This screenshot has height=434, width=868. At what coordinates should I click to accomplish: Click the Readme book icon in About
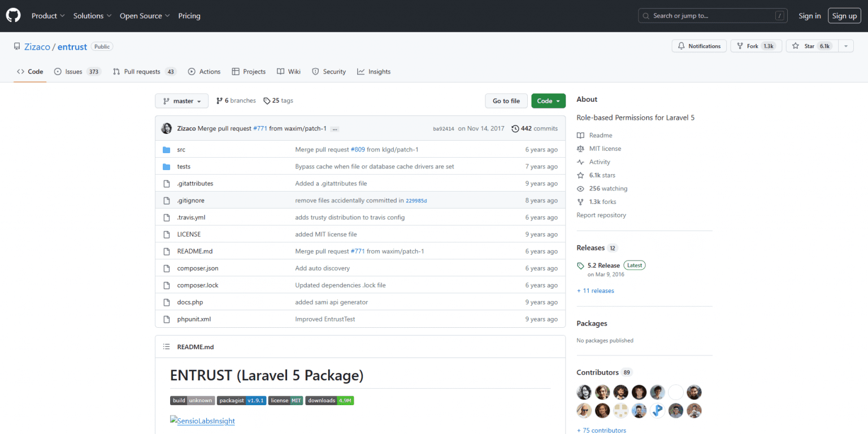click(x=581, y=135)
